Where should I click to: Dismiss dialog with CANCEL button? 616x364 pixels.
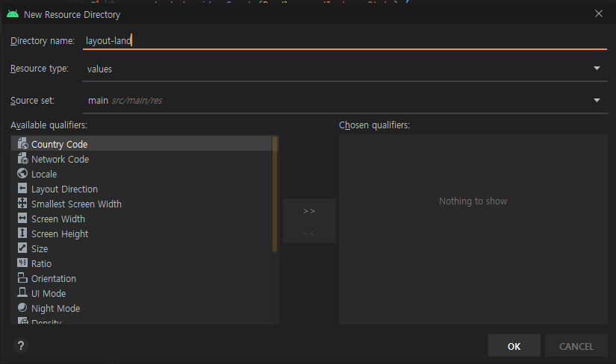tap(576, 346)
